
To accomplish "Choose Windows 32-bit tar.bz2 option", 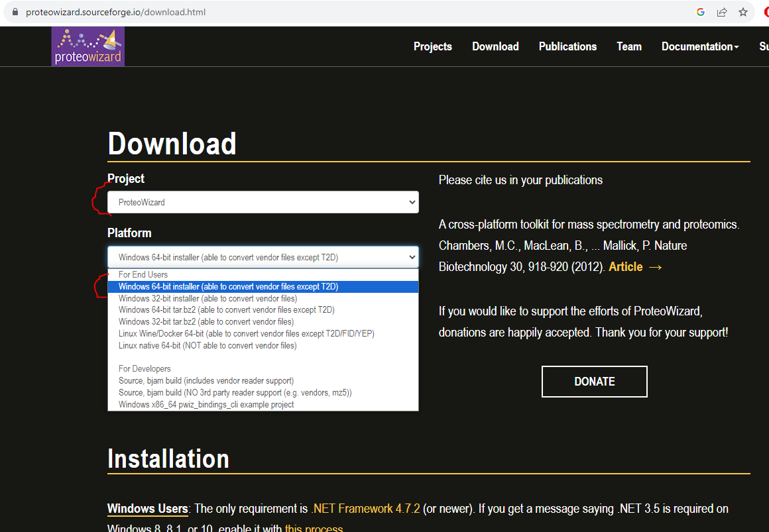I will tap(263, 322).
